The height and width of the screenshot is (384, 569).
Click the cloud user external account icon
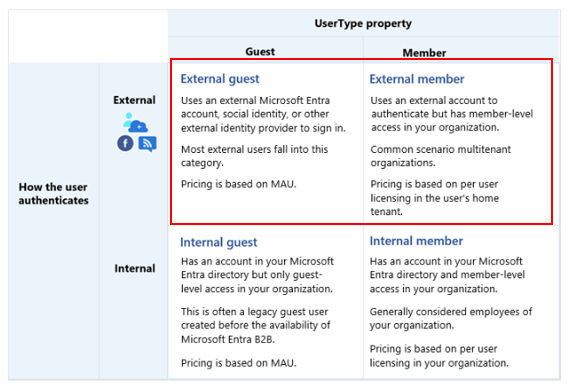click(135, 123)
